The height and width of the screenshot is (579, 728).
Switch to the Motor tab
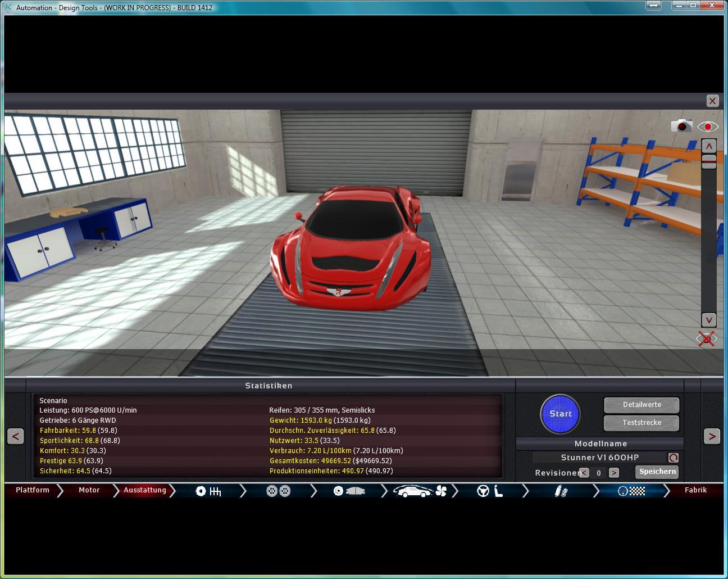(89, 490)
